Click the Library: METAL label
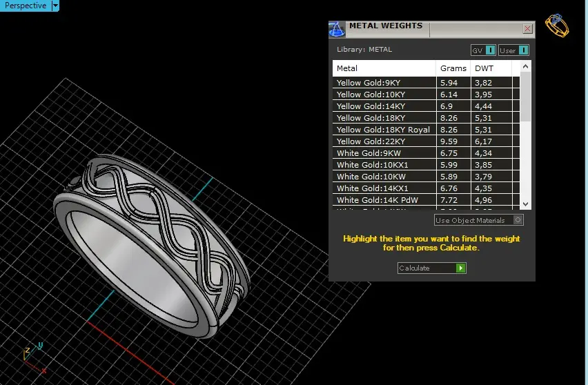Image resolution: width=588 pixels, height=385 pixels. 364,50
